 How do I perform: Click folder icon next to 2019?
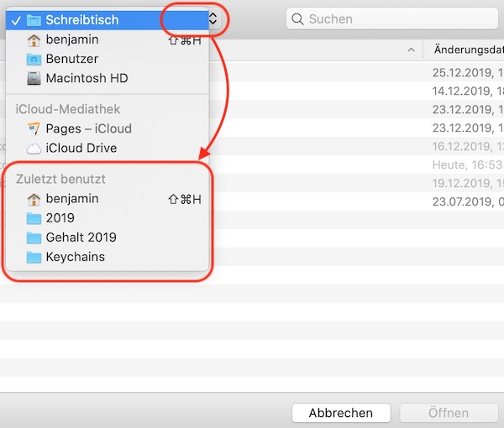point(34,219)
